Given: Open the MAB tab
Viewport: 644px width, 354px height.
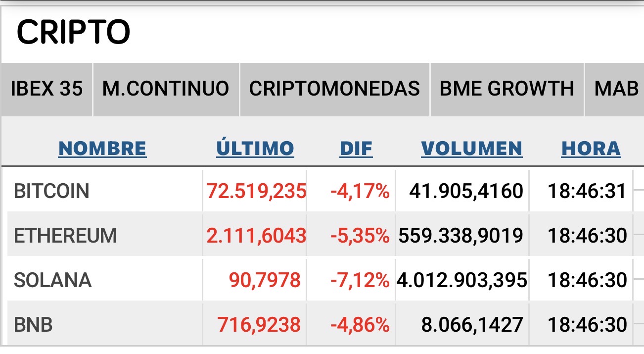Looking at the screenshot, I should (616, 89).
